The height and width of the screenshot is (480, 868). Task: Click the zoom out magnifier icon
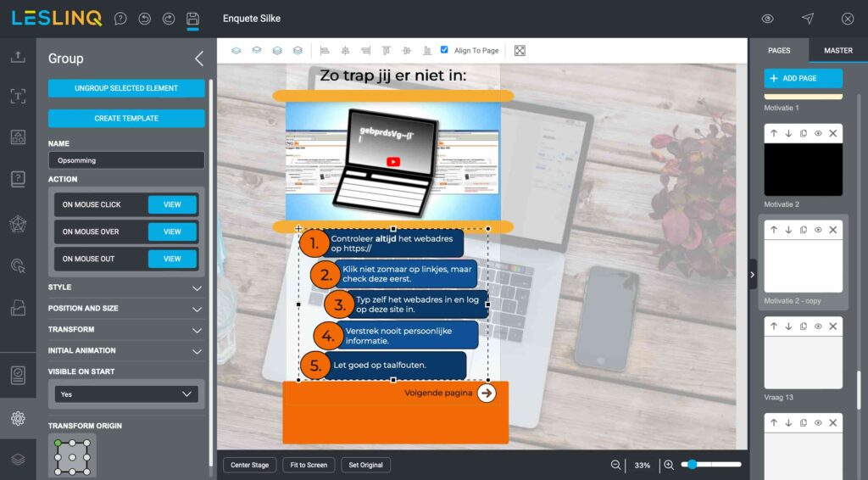point(616,465)
